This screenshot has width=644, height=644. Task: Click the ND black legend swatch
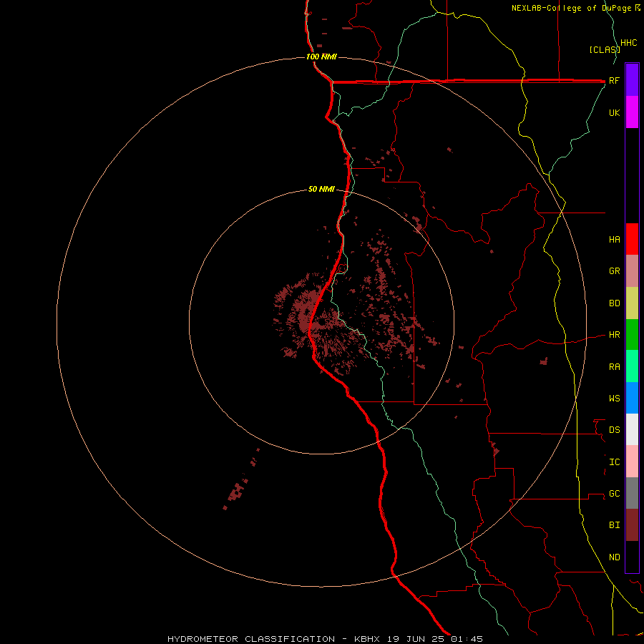click(632, 557)
